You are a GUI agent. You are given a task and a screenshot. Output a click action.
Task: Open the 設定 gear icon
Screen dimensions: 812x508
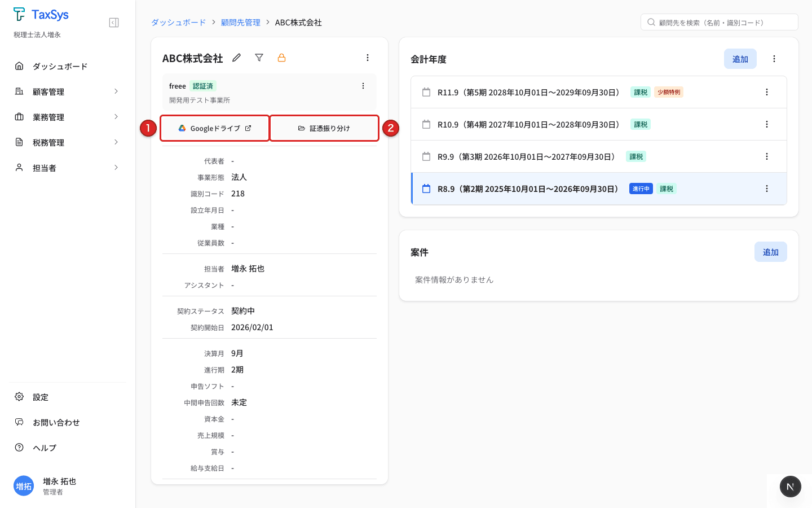point(20,397)
